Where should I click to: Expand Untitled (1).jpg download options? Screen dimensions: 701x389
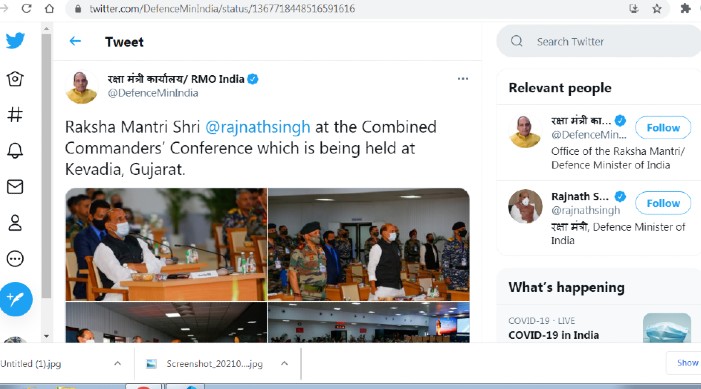pos(117,364)
